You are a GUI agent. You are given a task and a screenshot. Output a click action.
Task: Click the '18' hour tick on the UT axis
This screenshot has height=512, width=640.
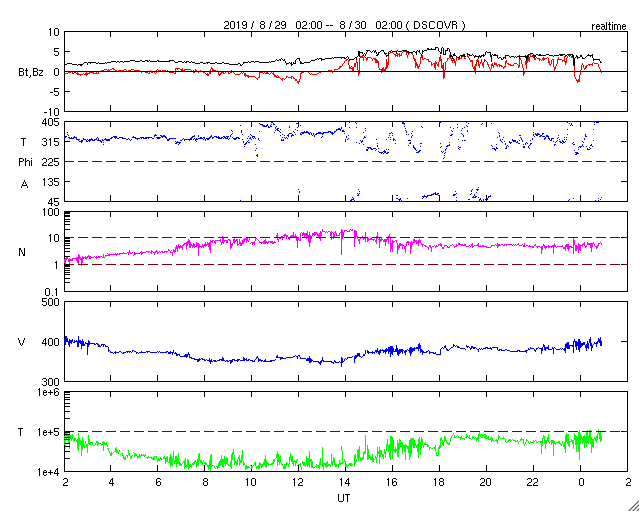coord(440,483)
